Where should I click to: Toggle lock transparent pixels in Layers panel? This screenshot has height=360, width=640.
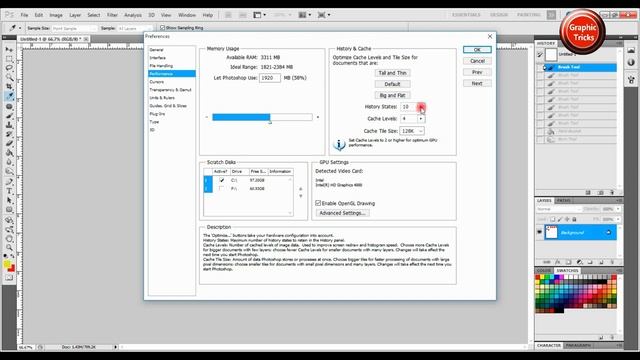552,219
